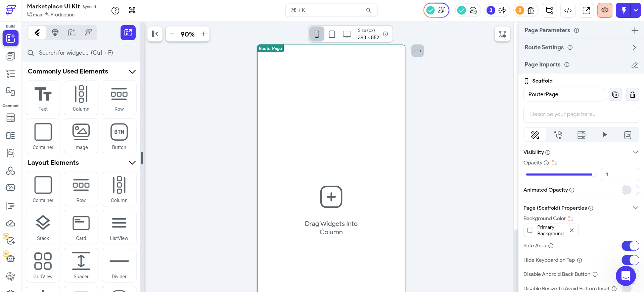This screenshot has width=644, height=292.
Task: Click the opacity value field
Action: (x=620, y=175)
